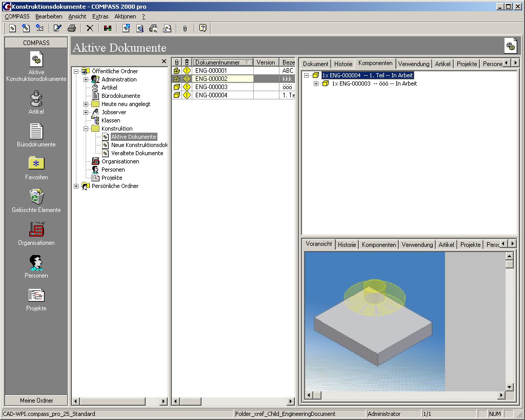The height and width of the screenshot is (420, 525).
Task: Click the paperclip attachment toolbar icon
Action: (185, 28)
